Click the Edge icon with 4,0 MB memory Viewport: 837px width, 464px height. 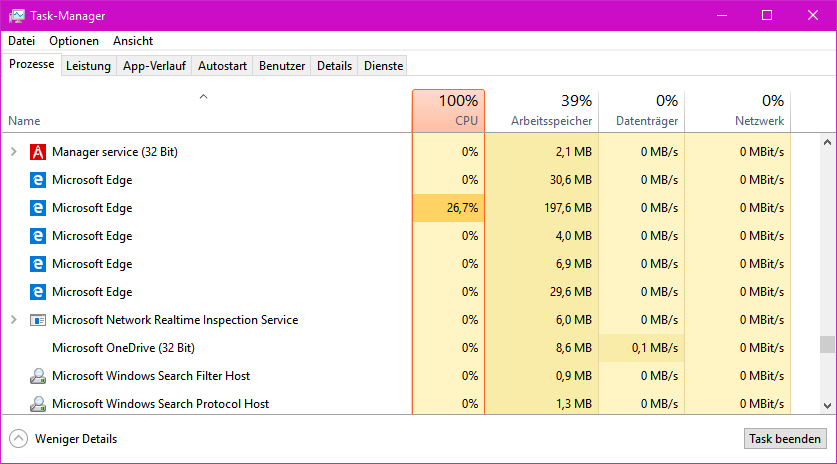pyautogui.click(x=37, y=236)
